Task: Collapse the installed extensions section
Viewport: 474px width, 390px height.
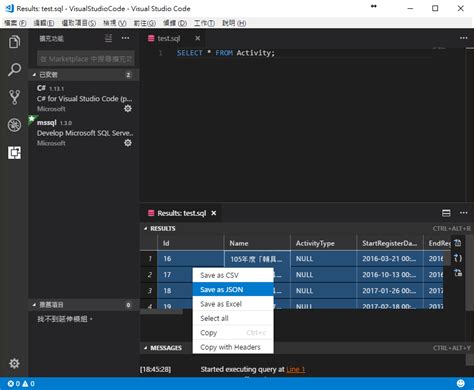Action: click(85, 75)
